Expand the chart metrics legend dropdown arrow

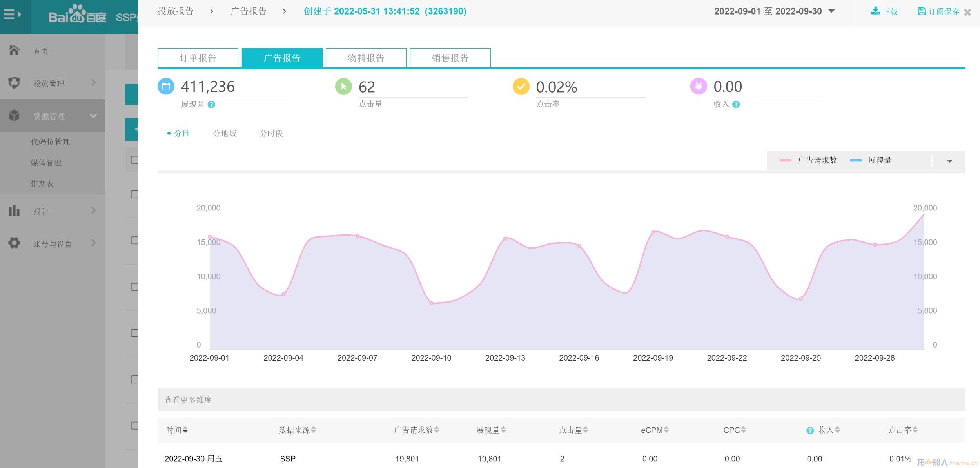(949, 161)
